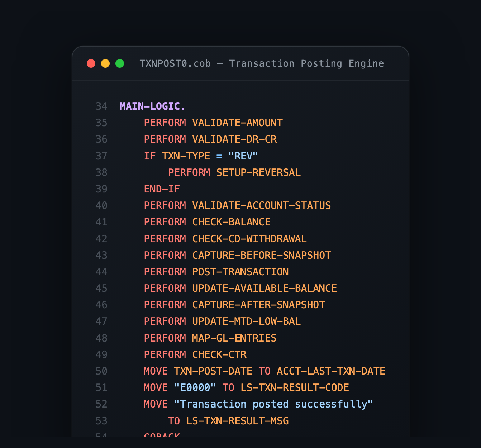Click the yellow minimize window button
The image size is (481, 448).
(105, 63)
